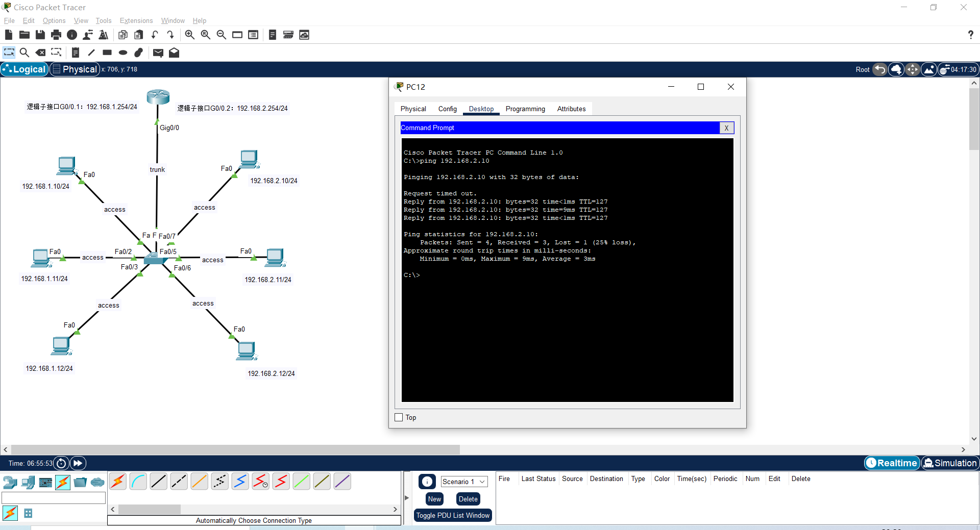Screen dimensions: 980x530
Task: Click the New file toolbar icon
Action: pos(9,35)
